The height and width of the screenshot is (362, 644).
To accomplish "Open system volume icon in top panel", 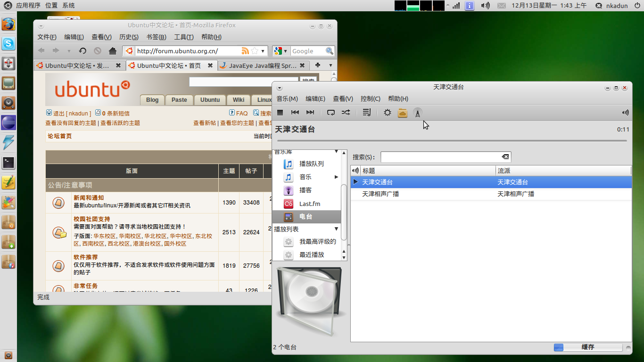I will pos(485,6).
